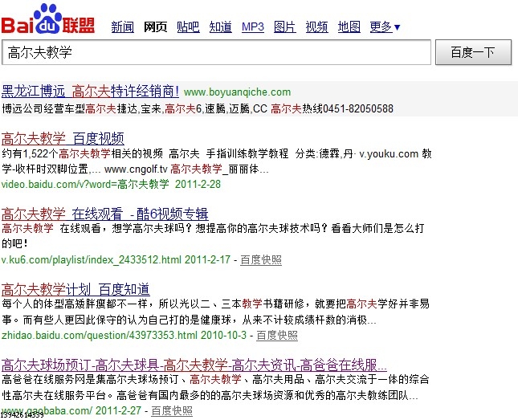Click the snippet starting 每个人的体型高矮胖瘦

[215, 312]
